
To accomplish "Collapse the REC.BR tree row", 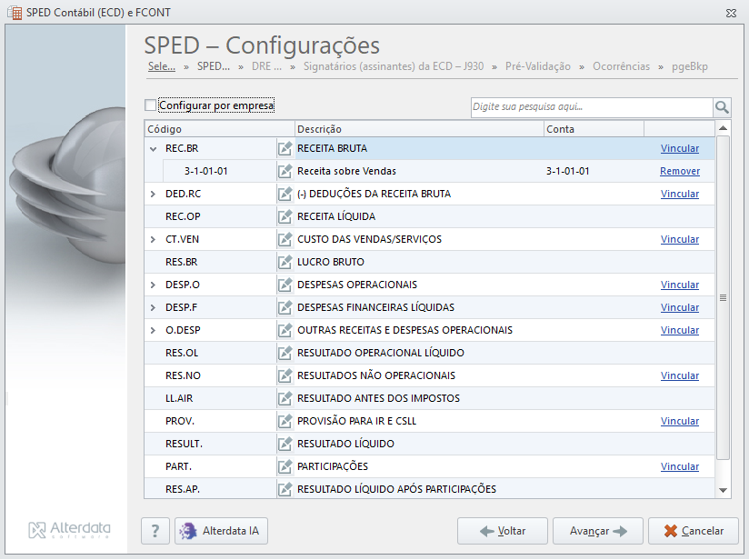I will click(153, 148).
